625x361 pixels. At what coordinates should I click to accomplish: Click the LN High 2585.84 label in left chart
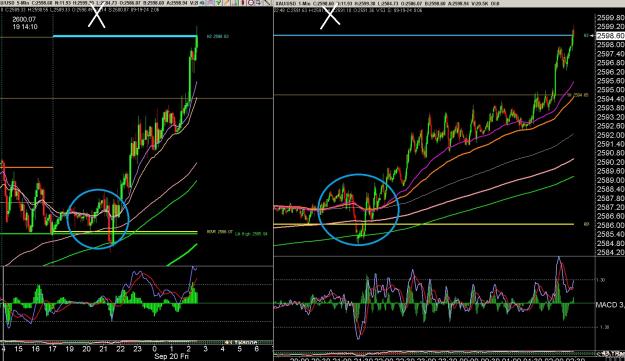click(251, 234)
